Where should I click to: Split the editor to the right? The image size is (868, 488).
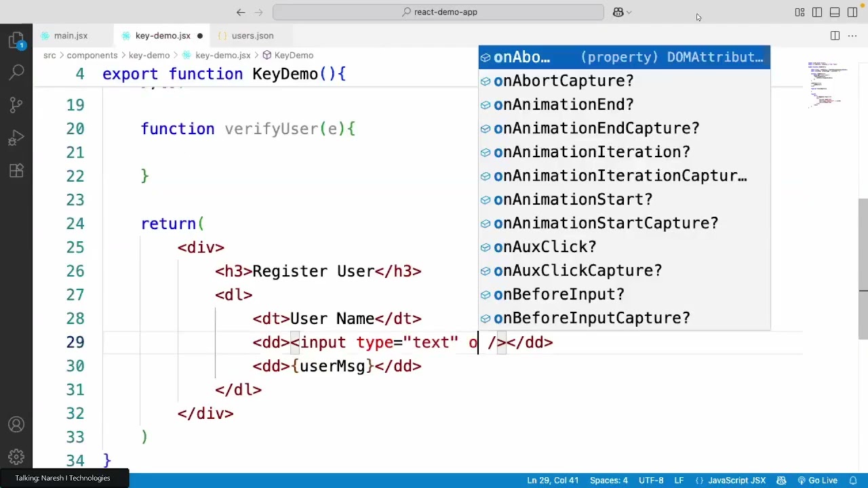click(x=835, y=36)
